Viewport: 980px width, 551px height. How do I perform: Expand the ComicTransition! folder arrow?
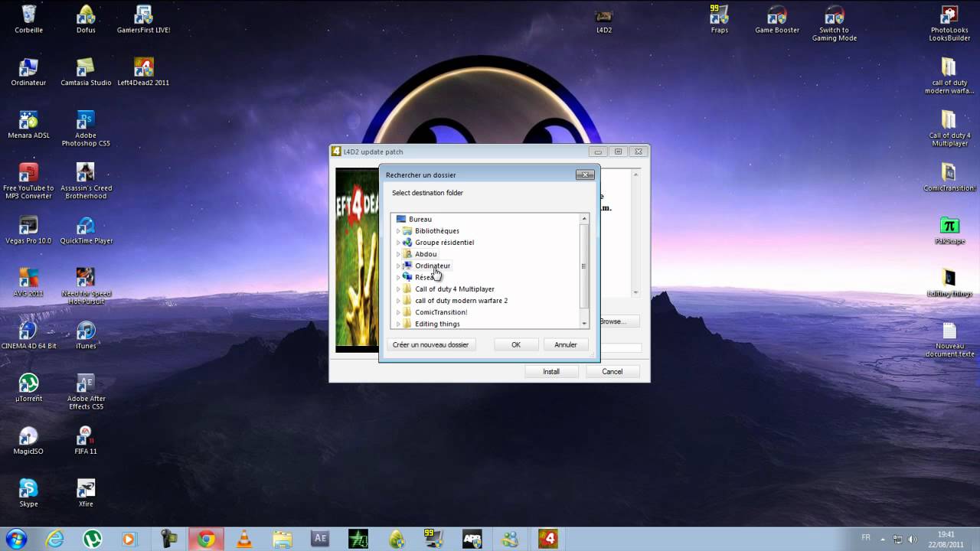398,312
